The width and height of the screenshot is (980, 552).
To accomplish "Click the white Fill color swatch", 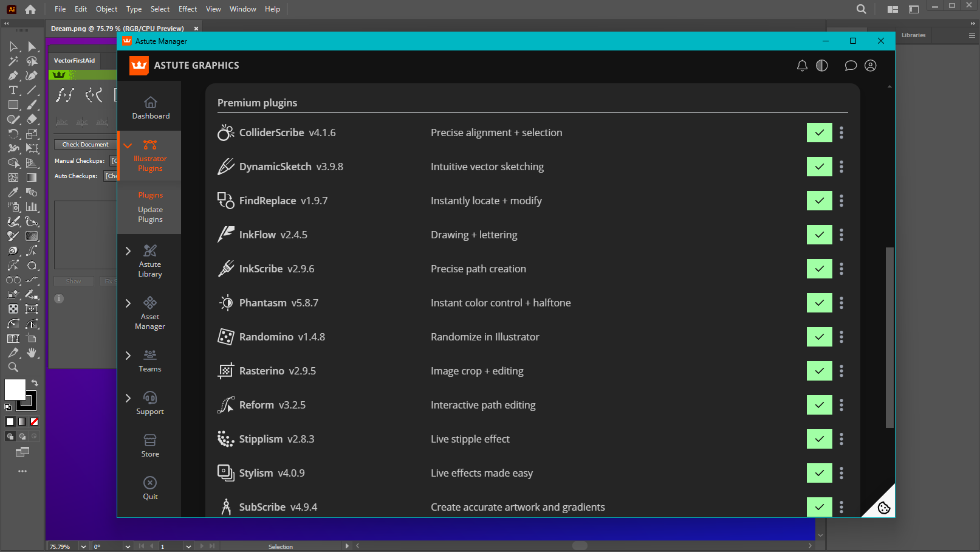I will [x=15, y=389].
